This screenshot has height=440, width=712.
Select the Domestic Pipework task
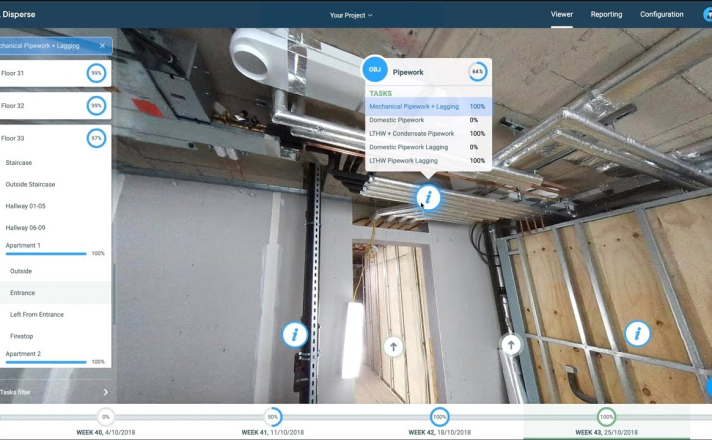[x=428, y=120]
